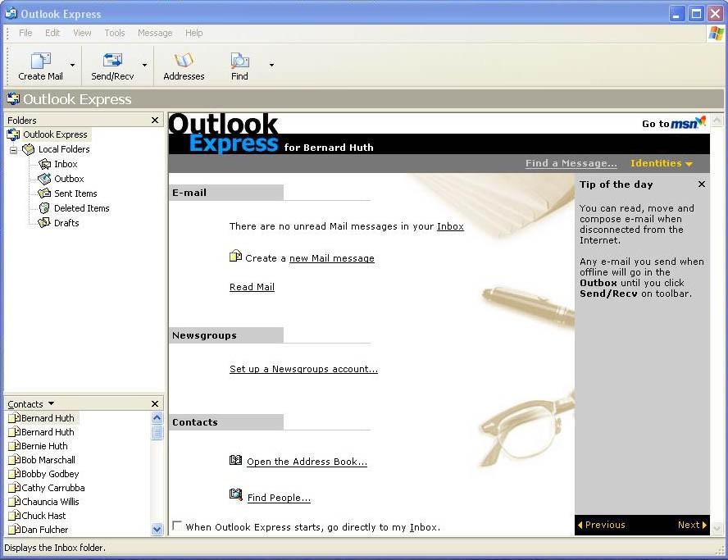The height and width of the screenshot is (560, 728).
Task: Click the Inbox link in unread messages line
Action: (450, 226)
